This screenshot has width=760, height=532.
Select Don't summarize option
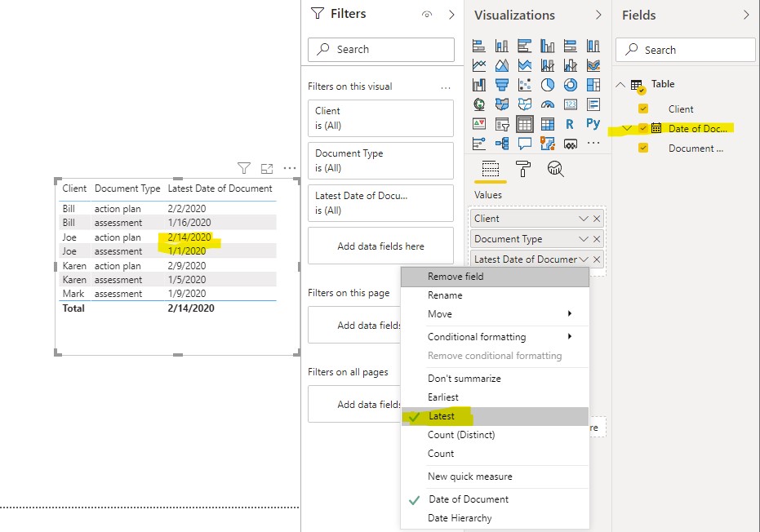tap(495, 379)
